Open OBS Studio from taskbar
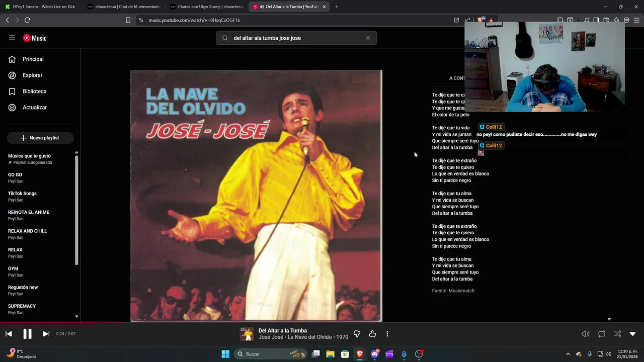The image size is (644, 362). 419,354
